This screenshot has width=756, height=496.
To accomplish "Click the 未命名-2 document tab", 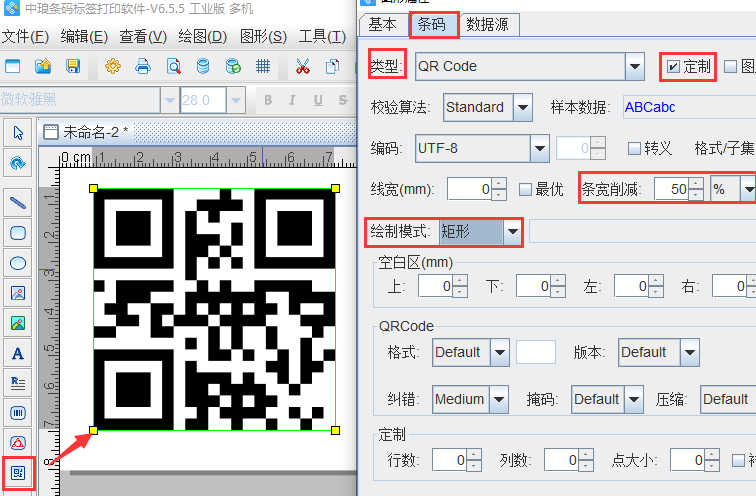I will pyautogui.click(x=93, y=132).
